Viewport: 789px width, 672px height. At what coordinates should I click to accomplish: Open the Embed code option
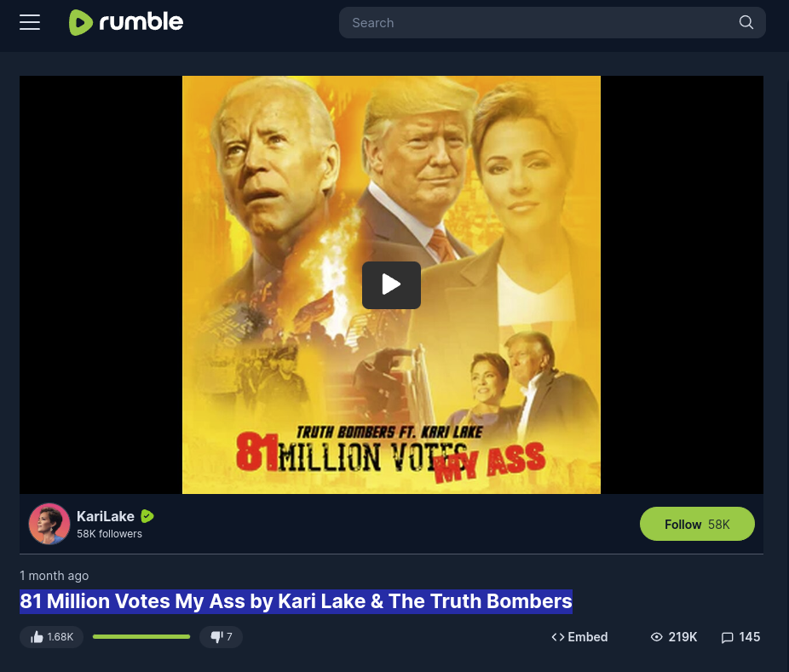click(579, 637)
